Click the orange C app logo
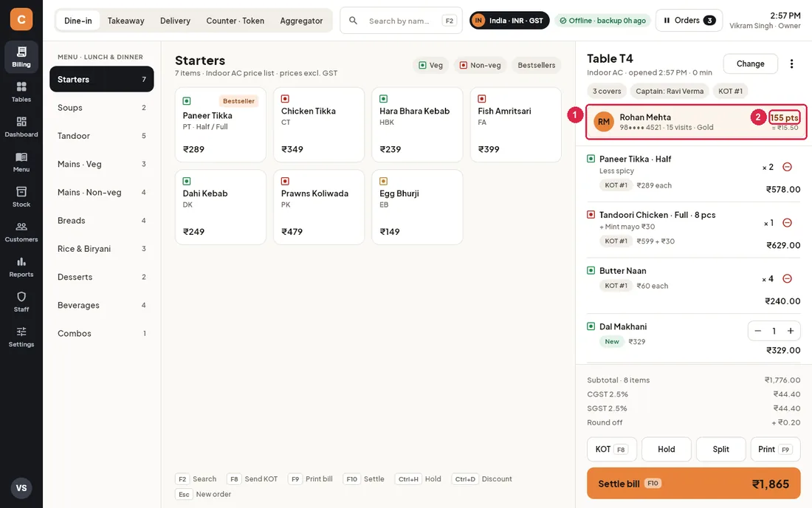This screenshot has width=812, height=508. 21,20
